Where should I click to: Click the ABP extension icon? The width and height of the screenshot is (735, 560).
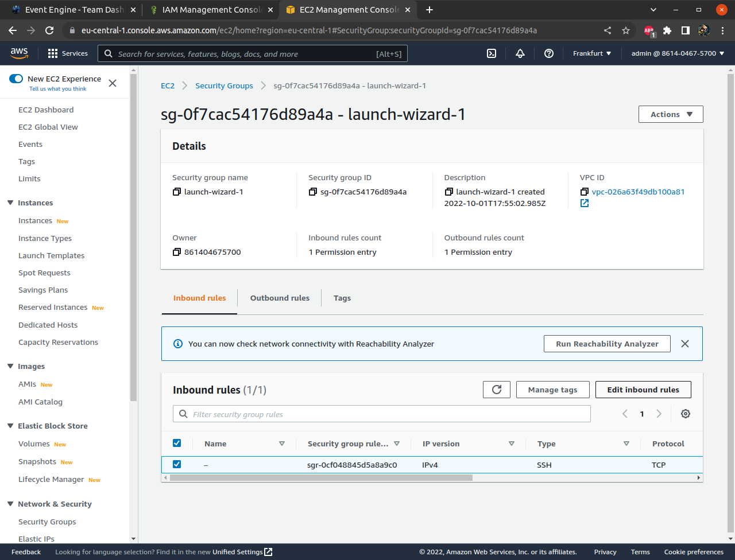click(x=649, y=30)
